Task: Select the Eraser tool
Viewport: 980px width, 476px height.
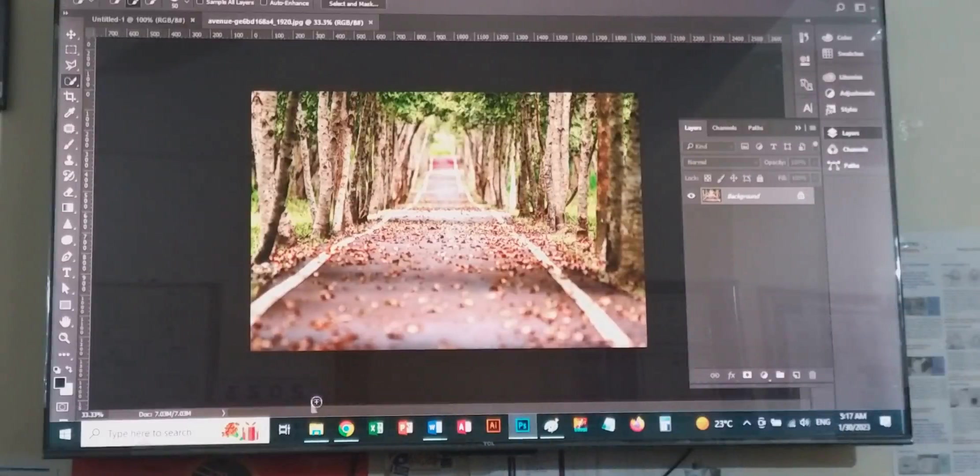Action: (x=68, y=192)
